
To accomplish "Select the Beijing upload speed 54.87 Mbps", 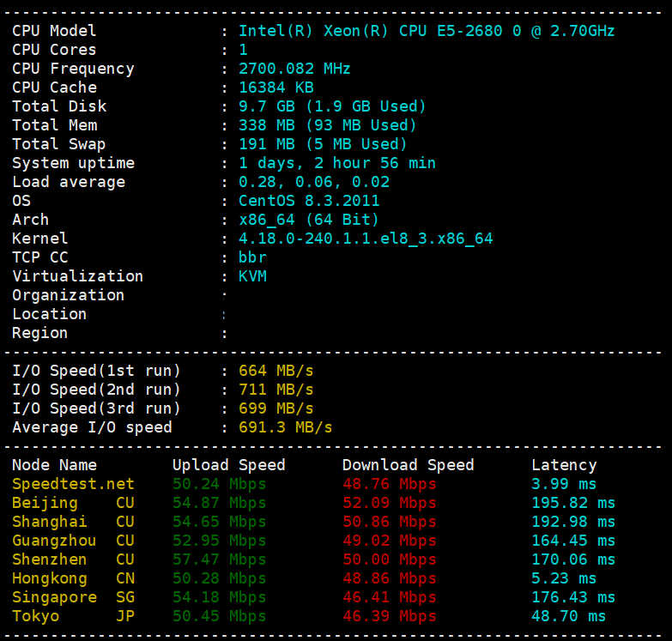I will pos(219,503).
